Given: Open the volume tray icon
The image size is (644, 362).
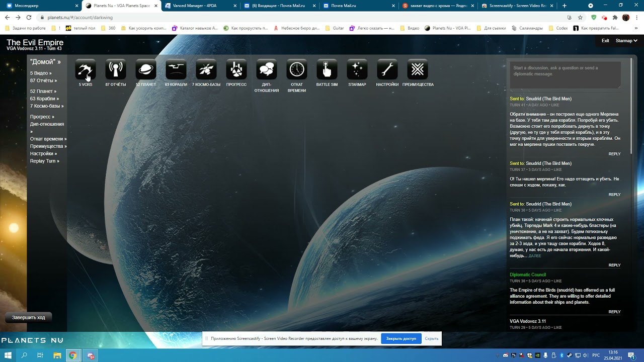Looking at the screenshot, I should pyautogui.click(x=585, y=355).
